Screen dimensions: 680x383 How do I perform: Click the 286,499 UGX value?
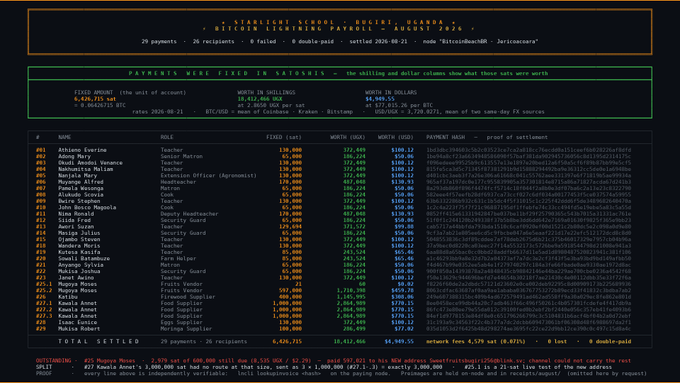click(354, 329)
